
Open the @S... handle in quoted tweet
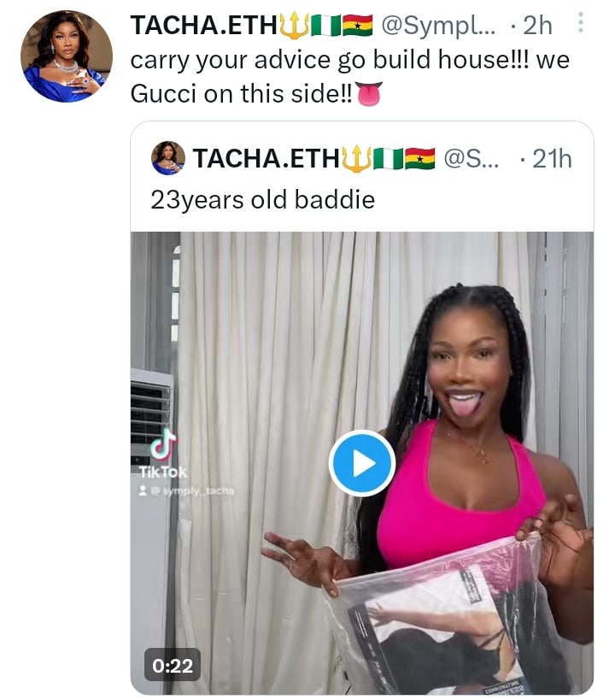pos(471,158)
